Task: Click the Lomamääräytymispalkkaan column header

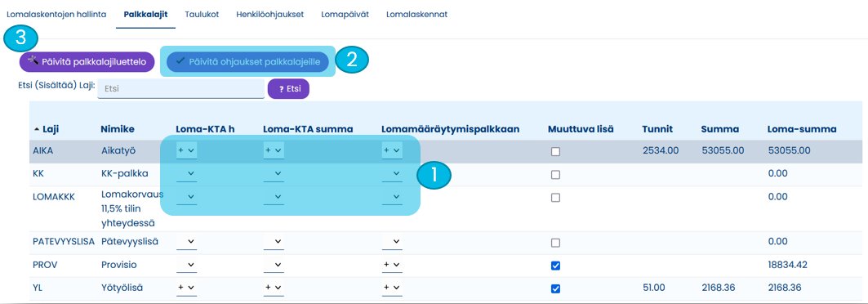Action: click(450, 129)
